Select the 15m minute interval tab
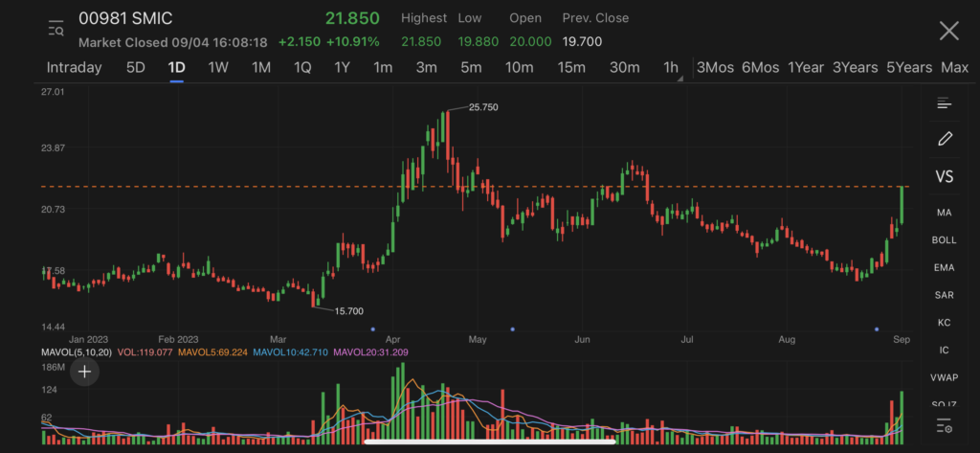The width and height of the screenshot is (980, 453). 571,68
